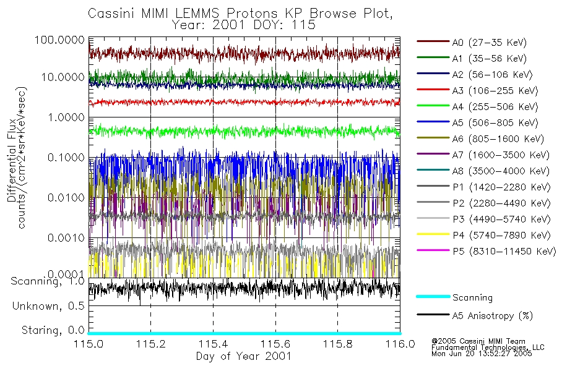588x371 pixels.
Task: Click the 0.1000 y-axis tick label
Action: 66,158
